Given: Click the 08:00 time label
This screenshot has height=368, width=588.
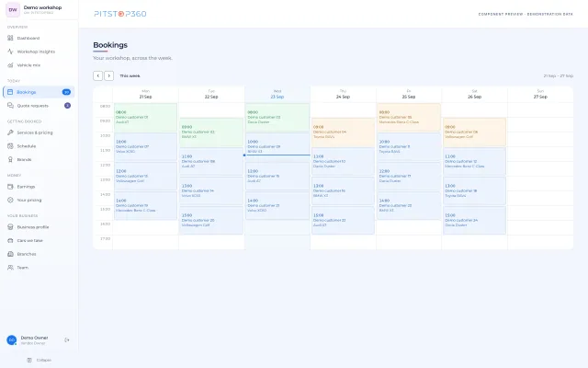Looking at the screenshot, I should [105, 107].
